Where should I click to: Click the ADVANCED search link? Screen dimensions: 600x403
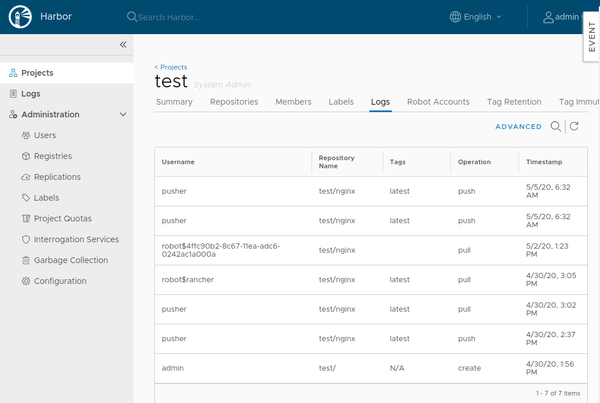tap(518, 127)
